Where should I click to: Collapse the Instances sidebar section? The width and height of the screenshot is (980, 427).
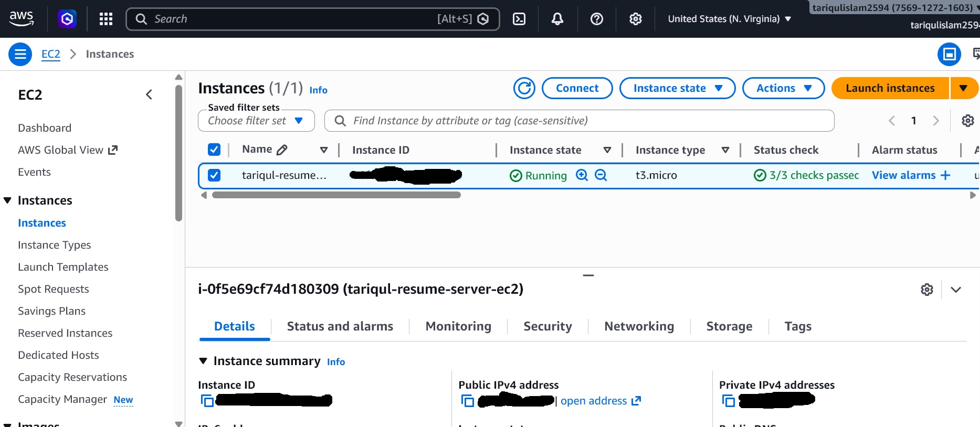click(x=7, y=200)
